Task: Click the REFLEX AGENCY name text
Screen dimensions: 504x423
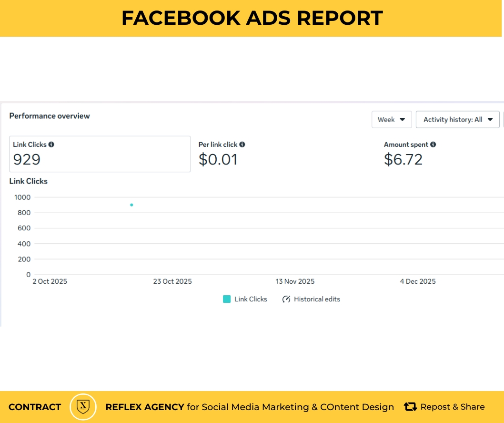Action: [x=144, y=407]
